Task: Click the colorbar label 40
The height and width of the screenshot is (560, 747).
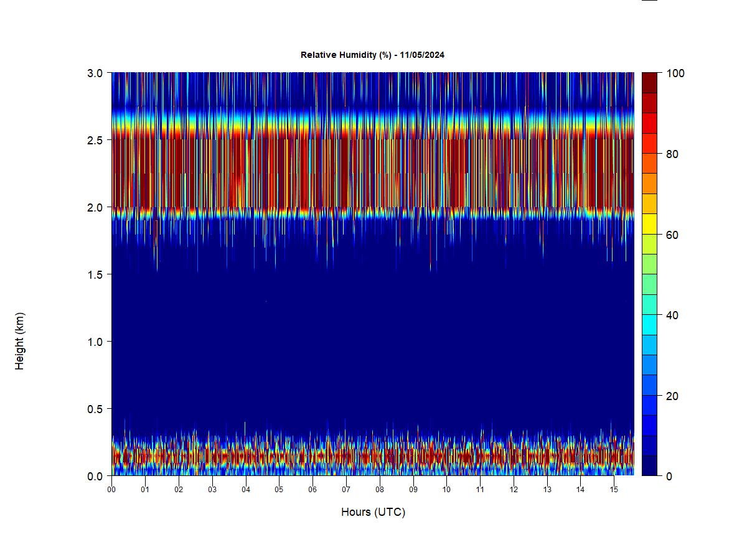Action: click(x=672, y=315)
